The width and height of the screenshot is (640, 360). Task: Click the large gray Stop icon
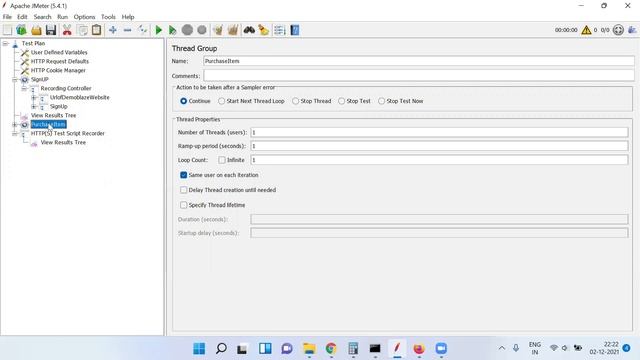click(x=187, y=30)
